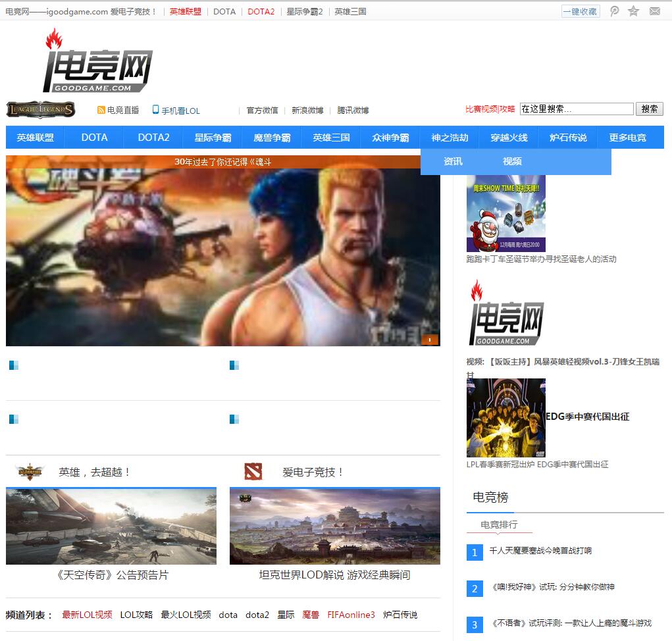
Task: Click the red 比赛视频|攻略 link
Action: tap(490, 109)
